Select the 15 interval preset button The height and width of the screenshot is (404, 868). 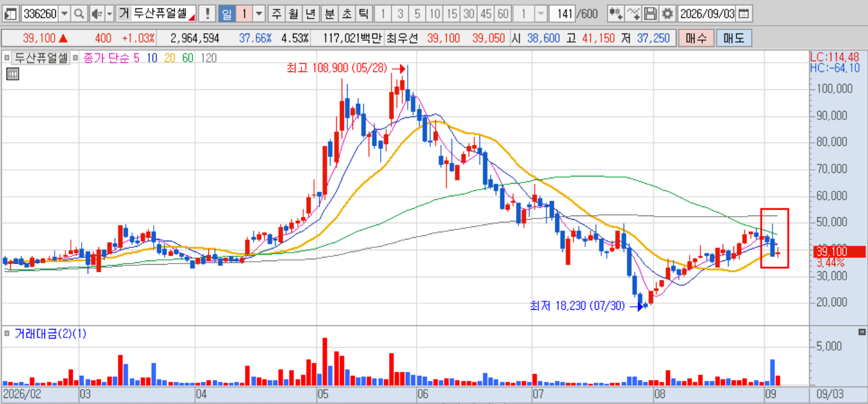pos(452,14)
